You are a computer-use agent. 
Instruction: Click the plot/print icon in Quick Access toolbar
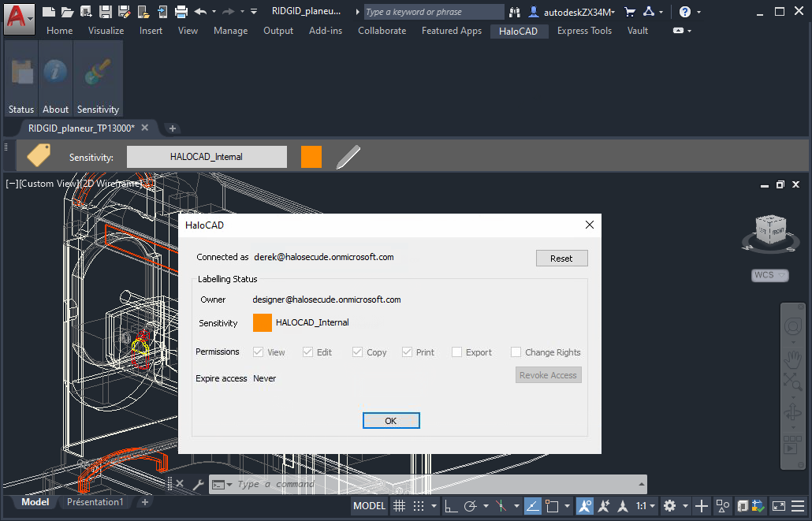point(182,12)
